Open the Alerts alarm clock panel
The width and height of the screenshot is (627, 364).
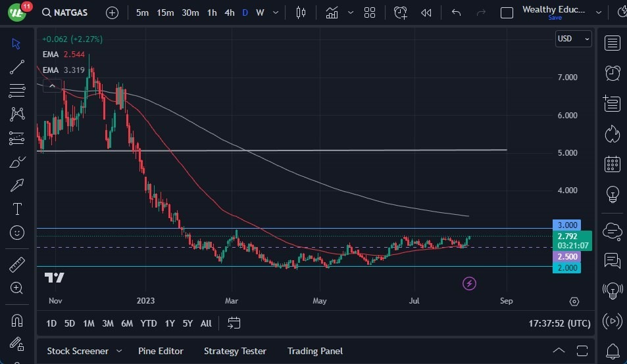click(612, 72)
